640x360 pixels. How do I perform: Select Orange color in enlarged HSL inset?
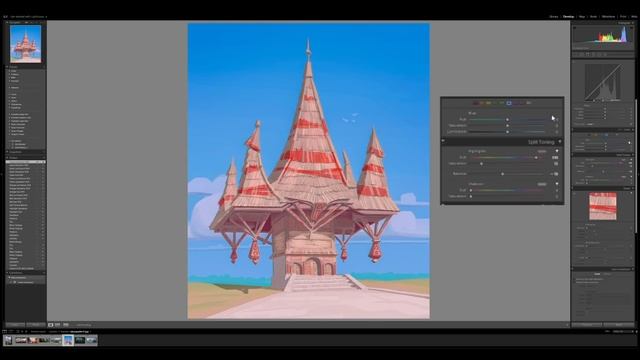click(x=482, y=103)
